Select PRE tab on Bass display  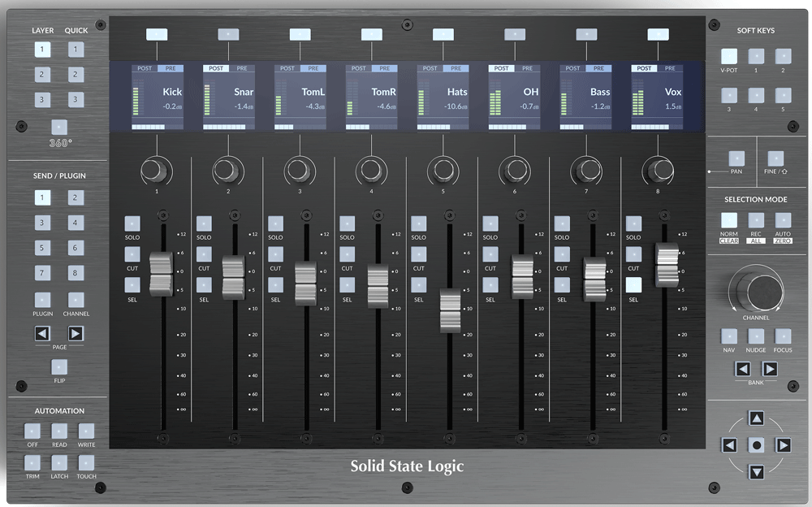coord(598,68)
